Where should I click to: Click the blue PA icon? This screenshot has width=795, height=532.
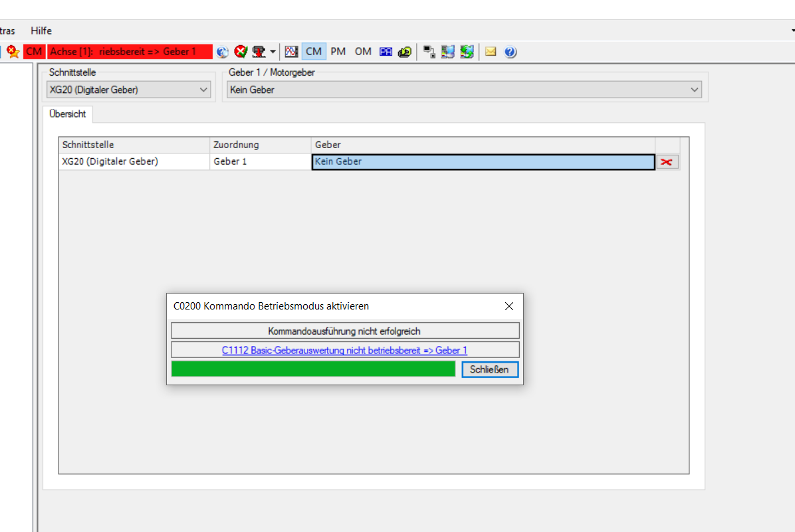click(386, 52)
